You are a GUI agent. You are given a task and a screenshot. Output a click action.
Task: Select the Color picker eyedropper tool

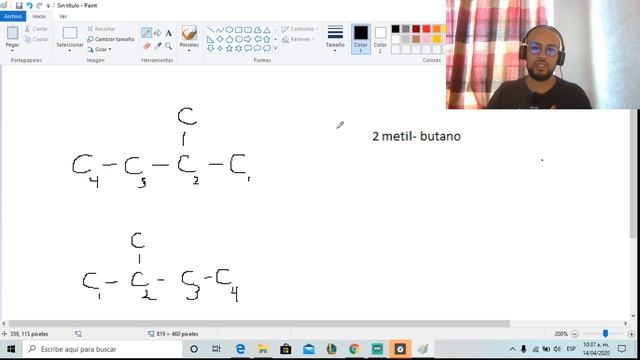[x=158, y=46]
